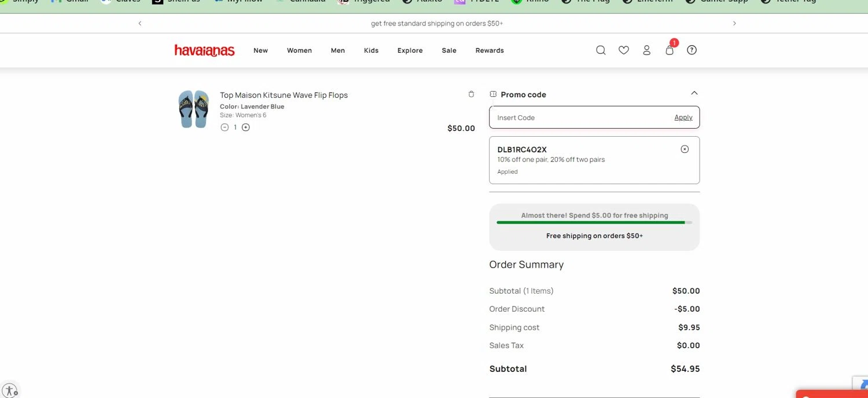Click '10% off one pair, 20% off two pairs'
This screenshot has height=398, width=868.
551,159
